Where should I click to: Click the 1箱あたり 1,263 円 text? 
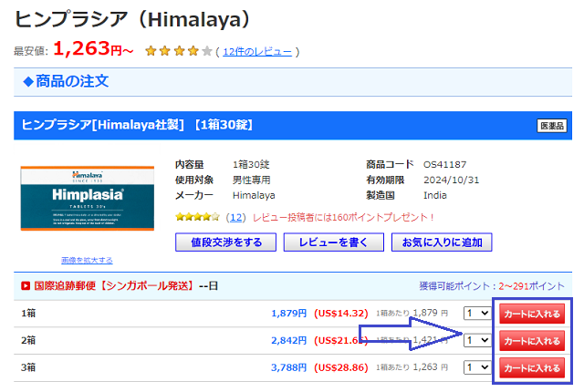tap(412, 367)
